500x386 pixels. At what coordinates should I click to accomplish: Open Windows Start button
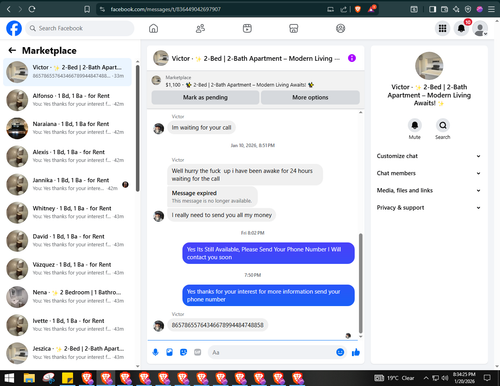tap(9, 378)
